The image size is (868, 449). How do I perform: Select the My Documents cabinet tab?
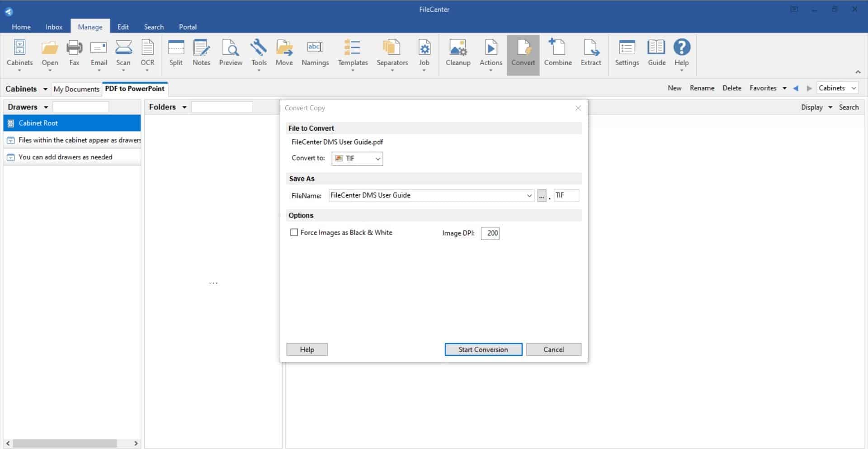point(76,89)
